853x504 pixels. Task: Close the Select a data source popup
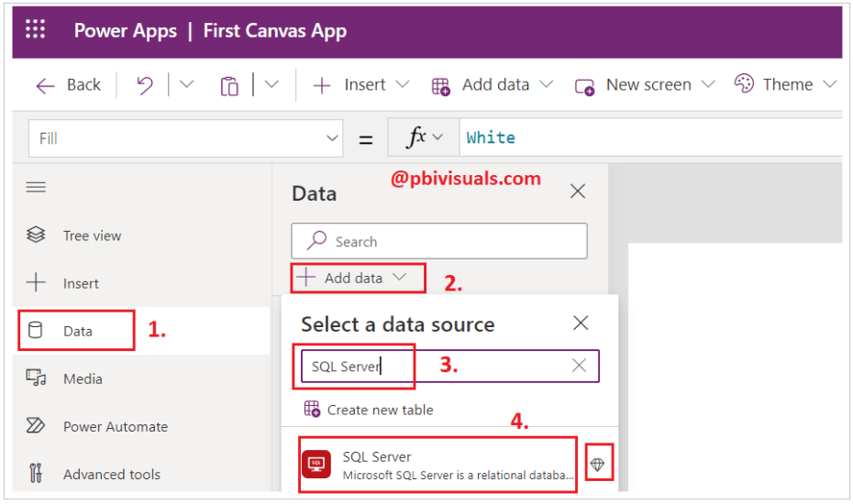tap(581, 323)
